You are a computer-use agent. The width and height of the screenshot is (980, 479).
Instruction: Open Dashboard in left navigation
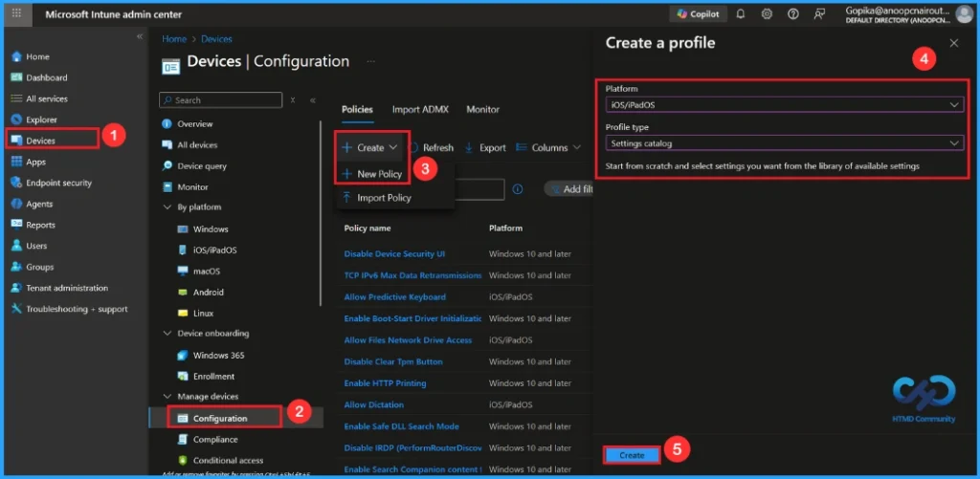[46, 77]
